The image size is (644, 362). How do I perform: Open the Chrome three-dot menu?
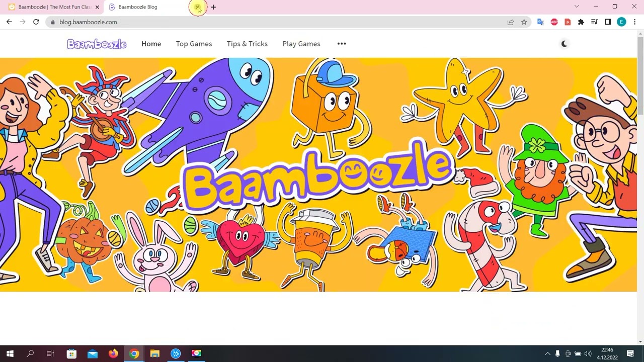(x=635, y=22)
